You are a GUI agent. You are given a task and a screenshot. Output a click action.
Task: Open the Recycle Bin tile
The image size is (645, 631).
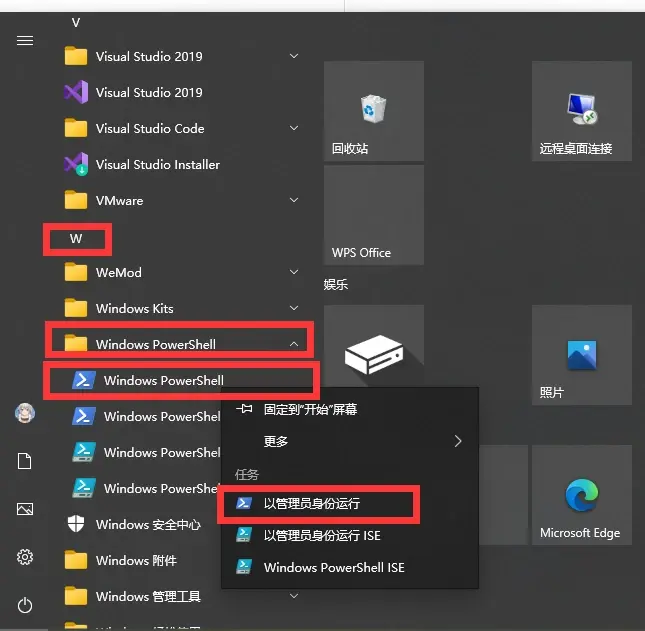pyautogui.click(x=373, y=111)
